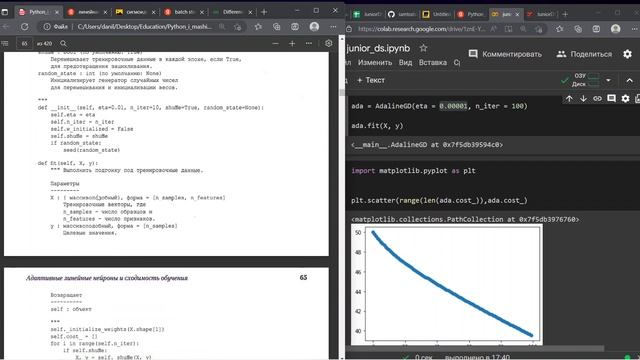Screen dimensions: 640x360
Task: Click Read aloud icon in Colab address bar
Action: pyautogui.click(x=494, y=29)
